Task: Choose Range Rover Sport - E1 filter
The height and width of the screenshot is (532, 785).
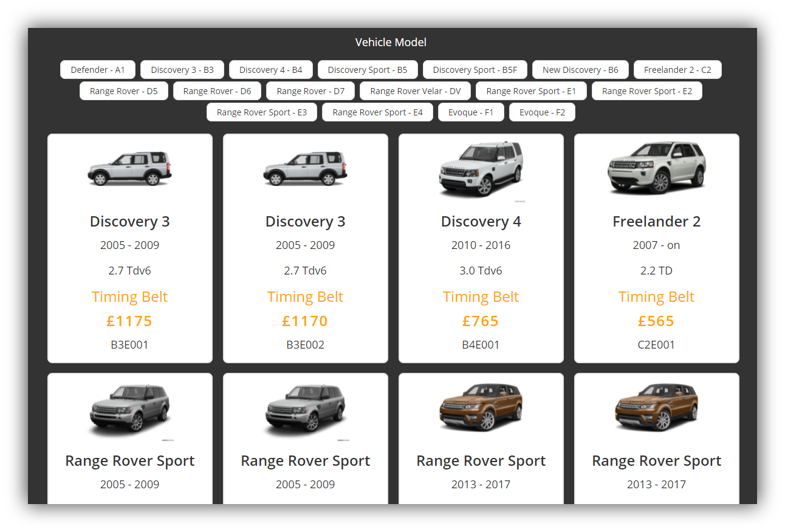Action: pyautogui.click(x=531, y=91)
